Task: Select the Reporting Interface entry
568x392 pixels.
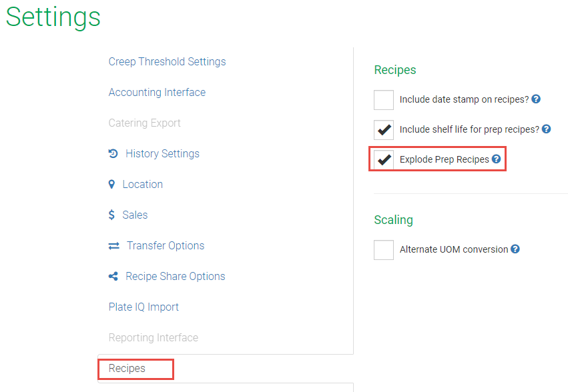Action: [x=153, y=337]
